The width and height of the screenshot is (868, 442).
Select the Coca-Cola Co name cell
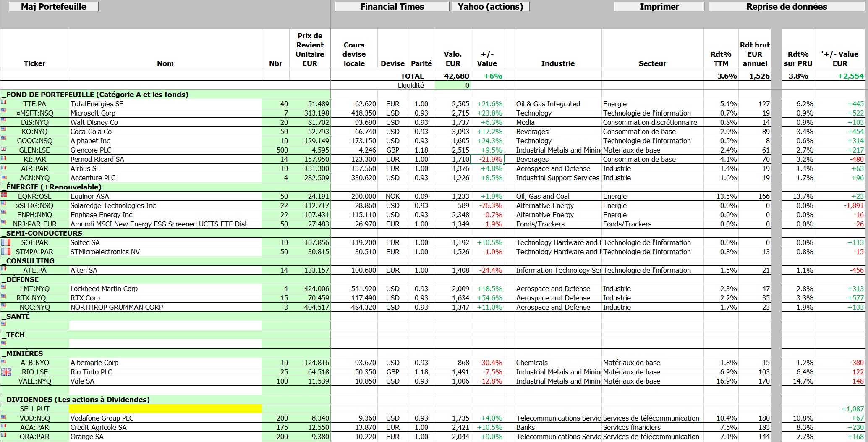tap(165, 132)
